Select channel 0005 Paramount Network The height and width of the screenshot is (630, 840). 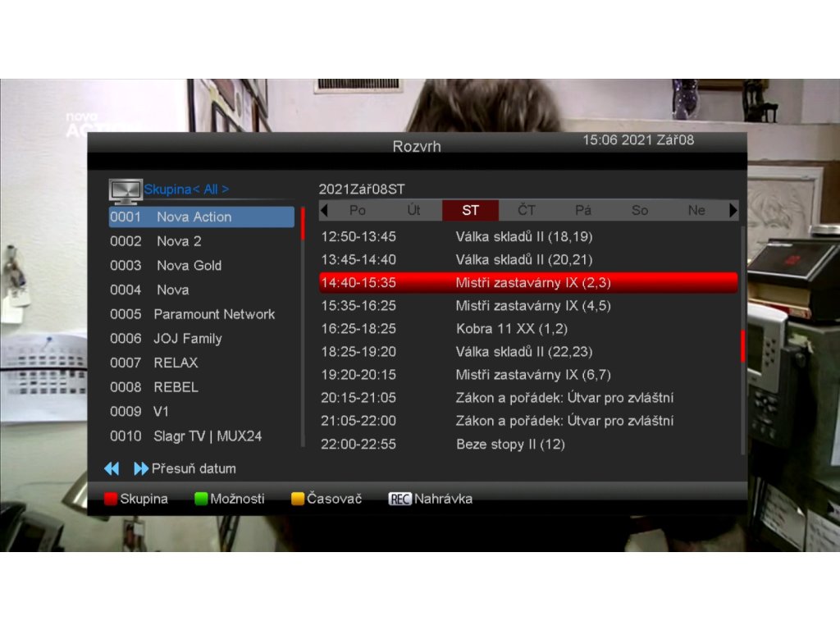coord(202,314)
